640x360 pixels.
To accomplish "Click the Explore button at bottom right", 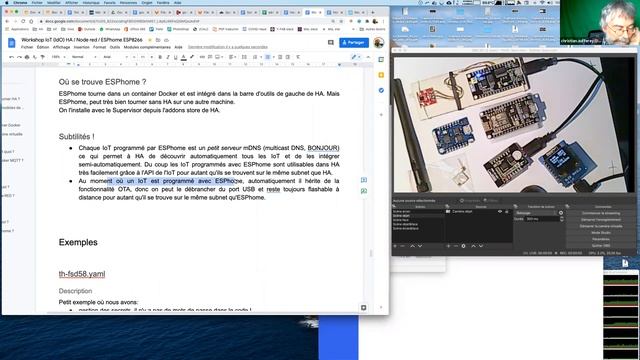I will click(x=363, y=308).
